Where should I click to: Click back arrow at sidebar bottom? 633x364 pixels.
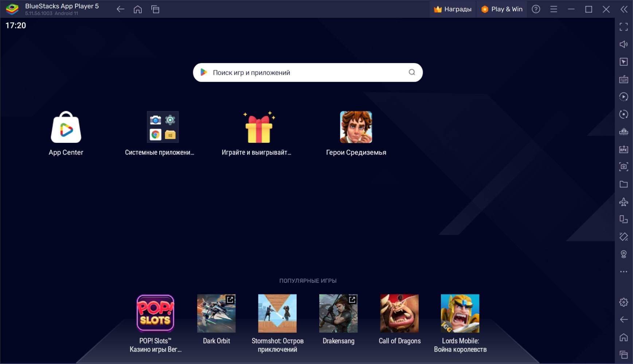(624, 320)
